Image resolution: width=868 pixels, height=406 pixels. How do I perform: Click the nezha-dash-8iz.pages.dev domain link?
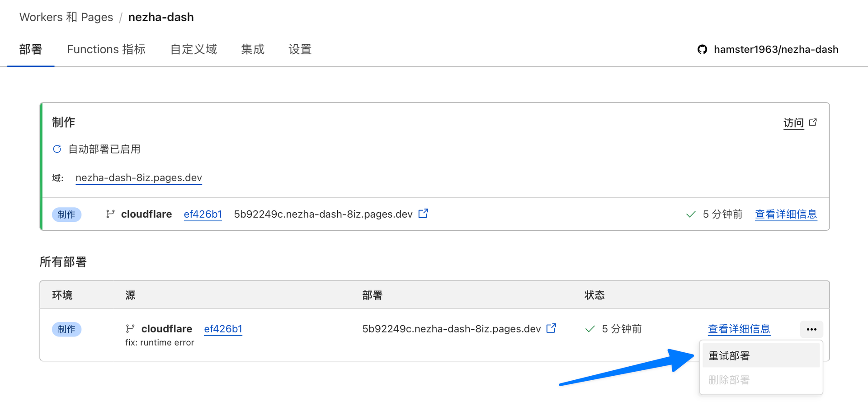[x=138, y=177]
